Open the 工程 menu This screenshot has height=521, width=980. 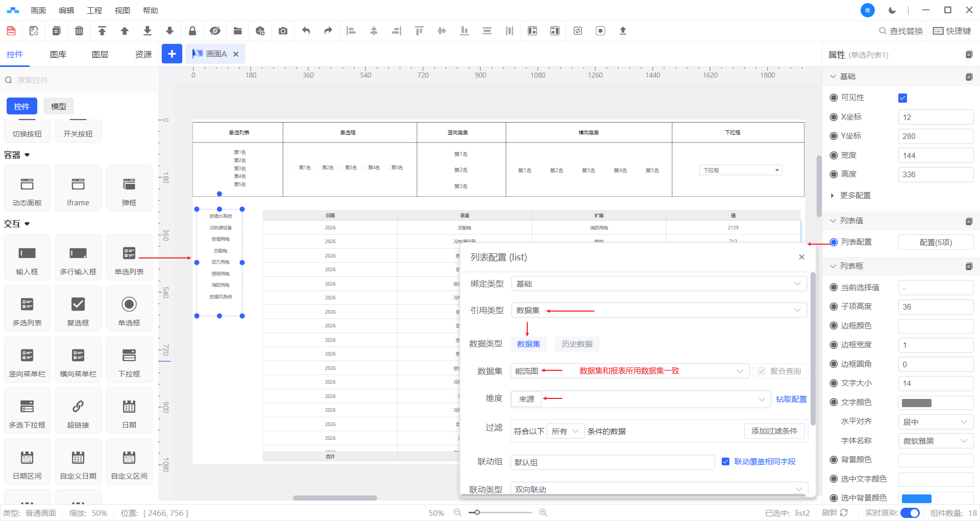pyautogui.click(x=94, y=10)
